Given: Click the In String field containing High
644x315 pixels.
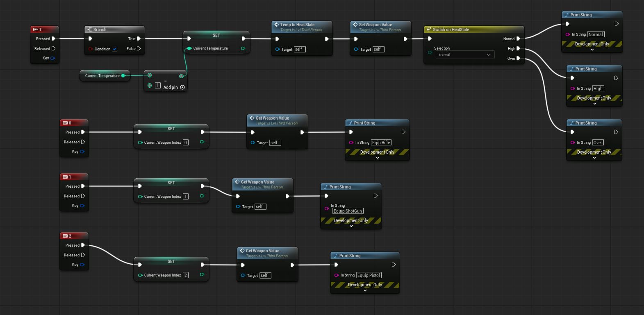Looking at the screenshot, I should pos(598,88).
